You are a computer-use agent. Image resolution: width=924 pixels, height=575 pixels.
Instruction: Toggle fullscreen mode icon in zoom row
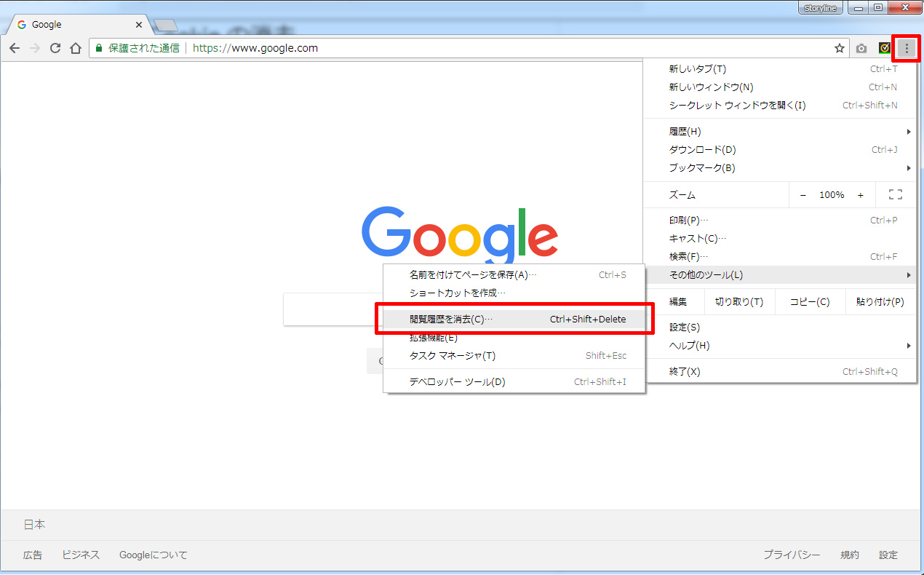point(896,195)
